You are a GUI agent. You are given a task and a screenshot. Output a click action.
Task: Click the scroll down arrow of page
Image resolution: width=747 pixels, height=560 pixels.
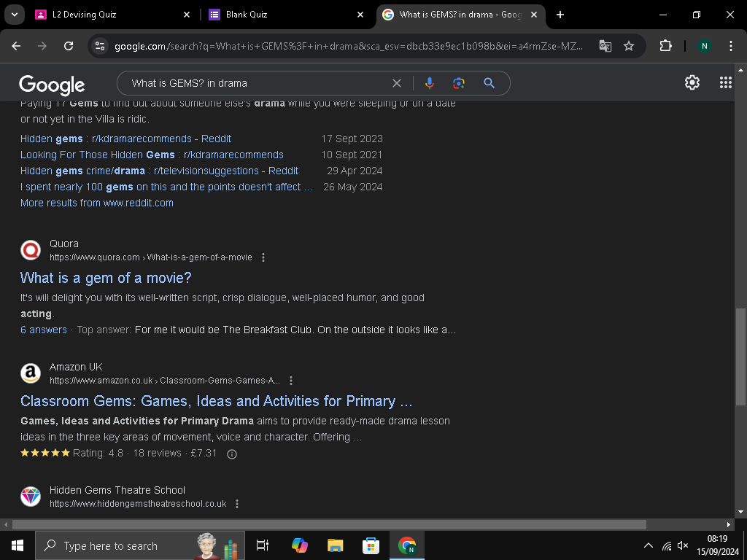tap(740, 512)
